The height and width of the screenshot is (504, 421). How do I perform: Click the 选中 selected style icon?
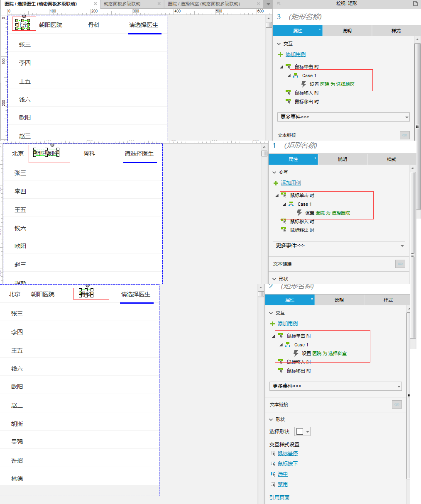click(273, 474)
